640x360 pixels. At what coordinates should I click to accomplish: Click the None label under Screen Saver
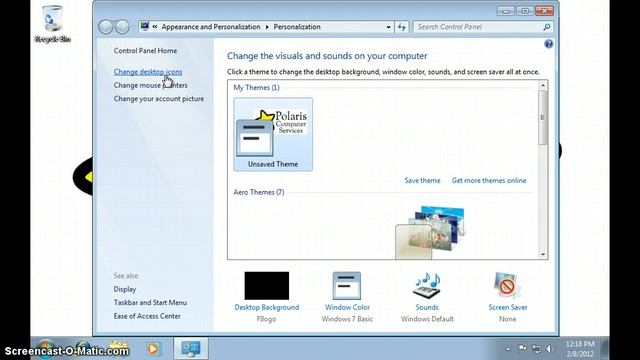click(x=507, y=319)
